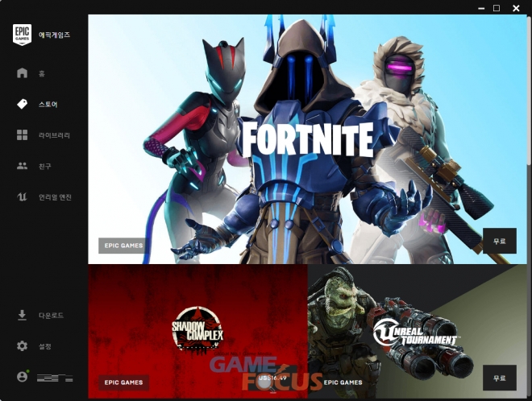Open 친구 menu item
Screen dimensions: 532x401
45,166
